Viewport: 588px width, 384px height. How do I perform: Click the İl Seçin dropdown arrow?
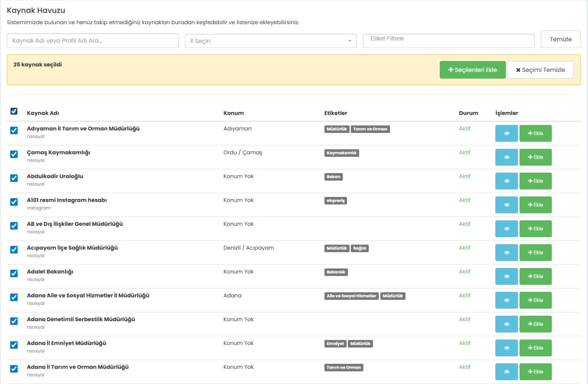click(x=350, y=41)
